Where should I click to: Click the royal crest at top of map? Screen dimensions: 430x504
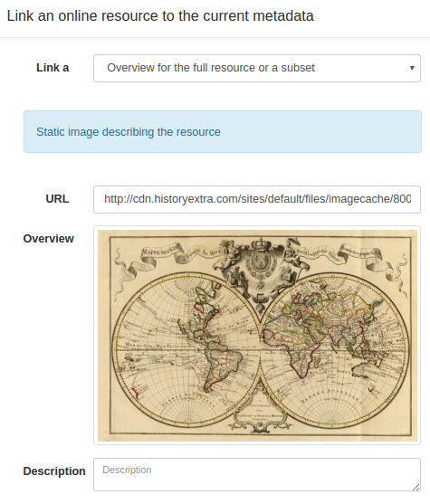261,261
